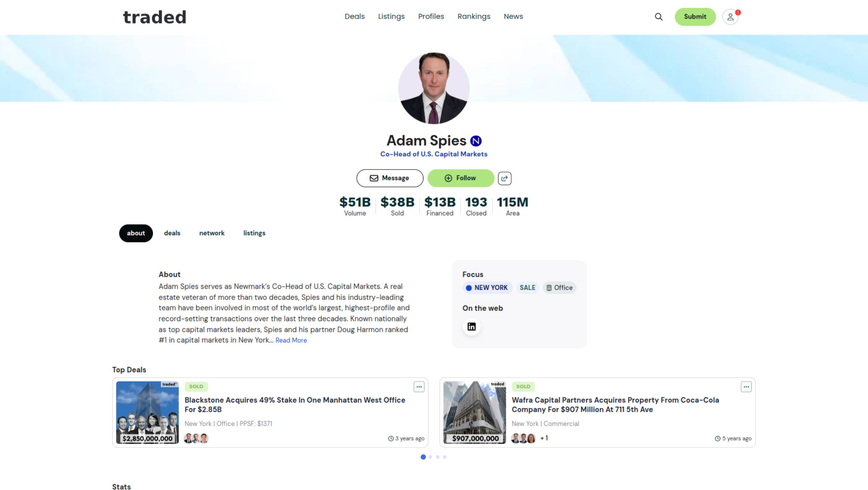Switch to the deals tab
868x490 pixels.
[172, 233]
